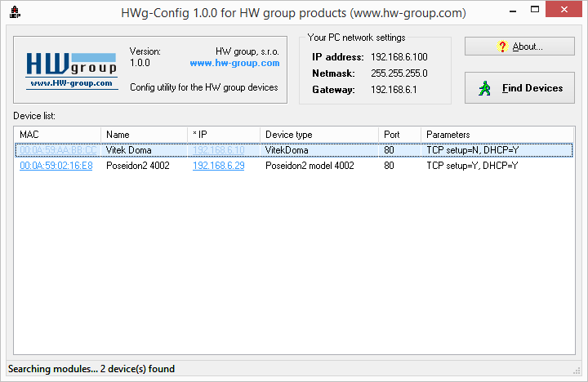Click the Port column header
This screenshot has height=382, width=588.
coord(399,135)
